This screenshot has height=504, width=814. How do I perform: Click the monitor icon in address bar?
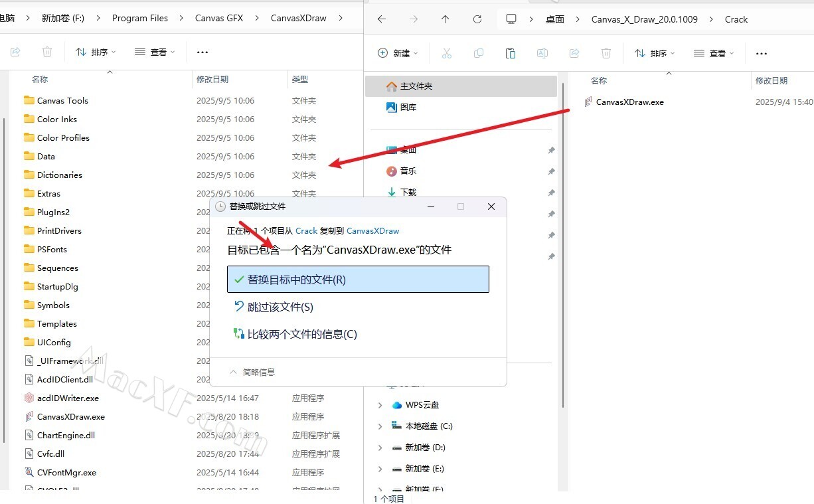511,19
